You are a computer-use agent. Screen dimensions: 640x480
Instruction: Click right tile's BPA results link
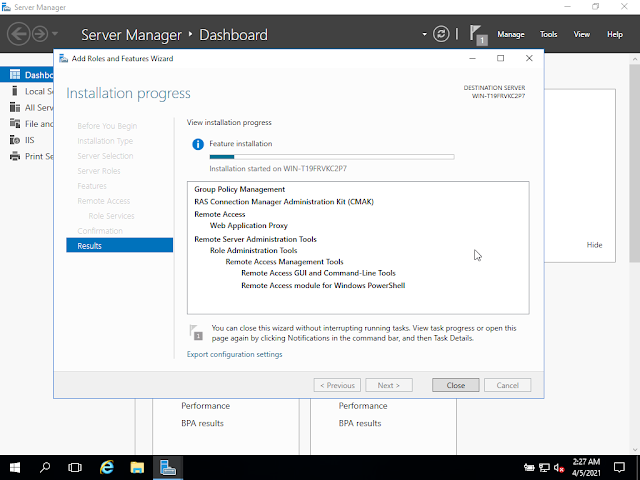360,423
